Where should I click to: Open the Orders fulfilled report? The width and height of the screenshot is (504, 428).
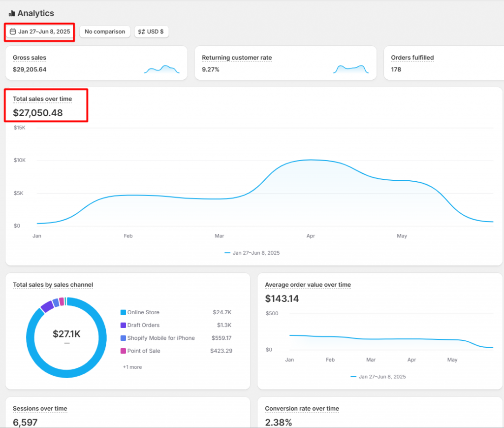point(412,58)
